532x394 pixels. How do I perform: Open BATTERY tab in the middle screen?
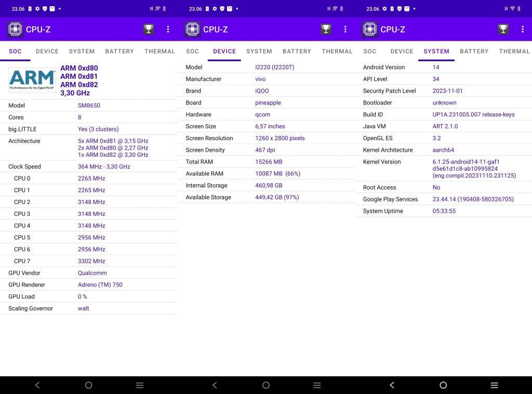297,51
